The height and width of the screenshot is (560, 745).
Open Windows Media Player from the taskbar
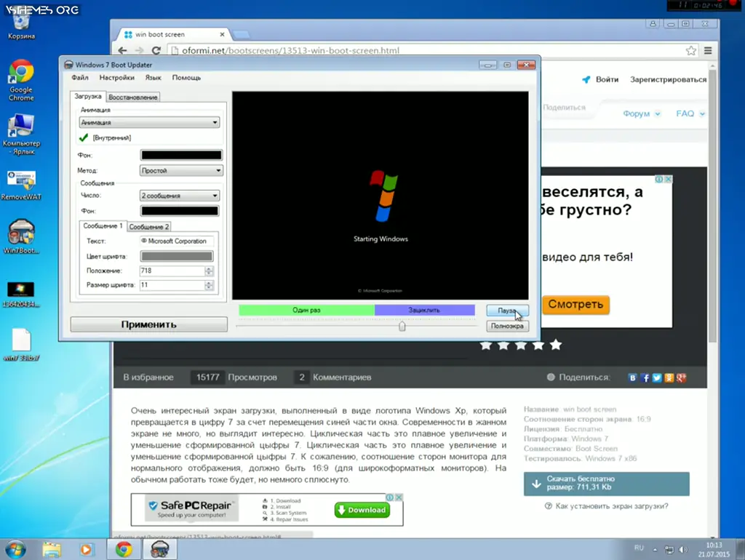click(86, 549)
